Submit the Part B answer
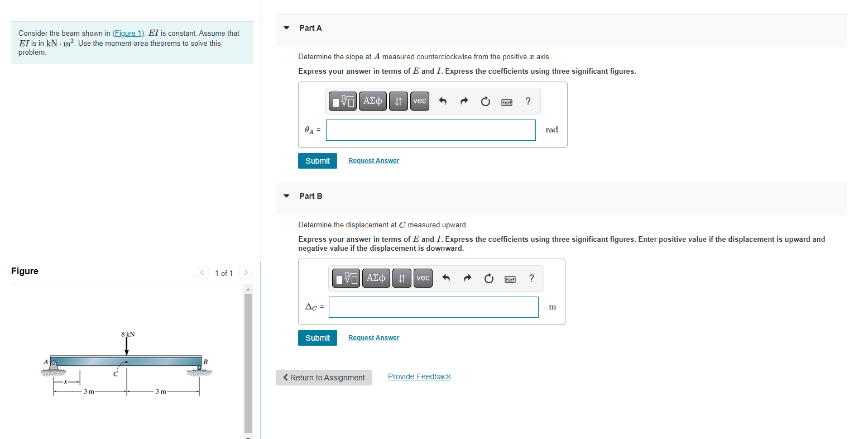Screen dimensions: 868x439 click(x=318, y=338)
